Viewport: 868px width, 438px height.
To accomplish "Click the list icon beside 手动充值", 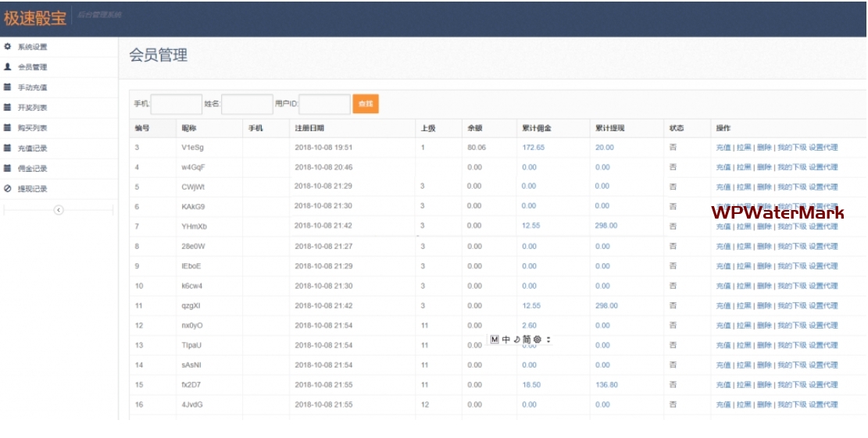I will (7, 87).
